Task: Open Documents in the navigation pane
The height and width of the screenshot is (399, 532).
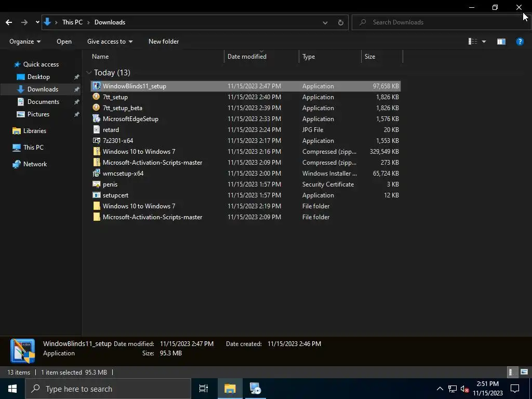Action: 43,102
